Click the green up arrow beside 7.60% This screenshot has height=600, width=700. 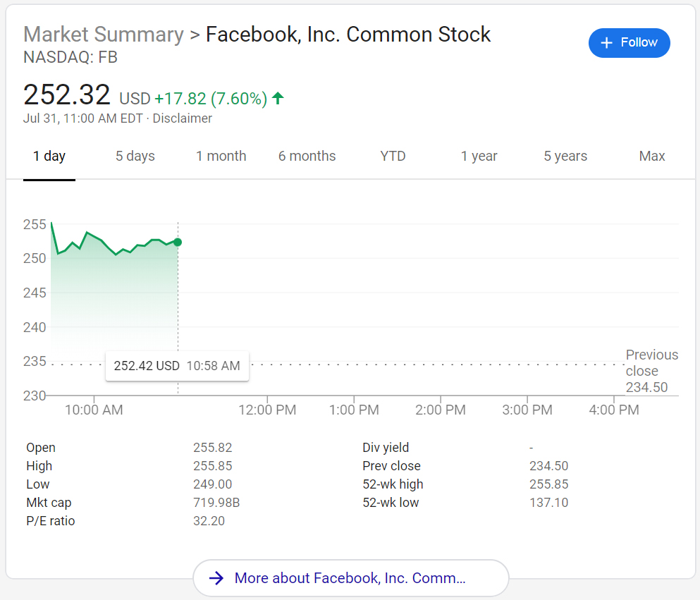(278, 98)
